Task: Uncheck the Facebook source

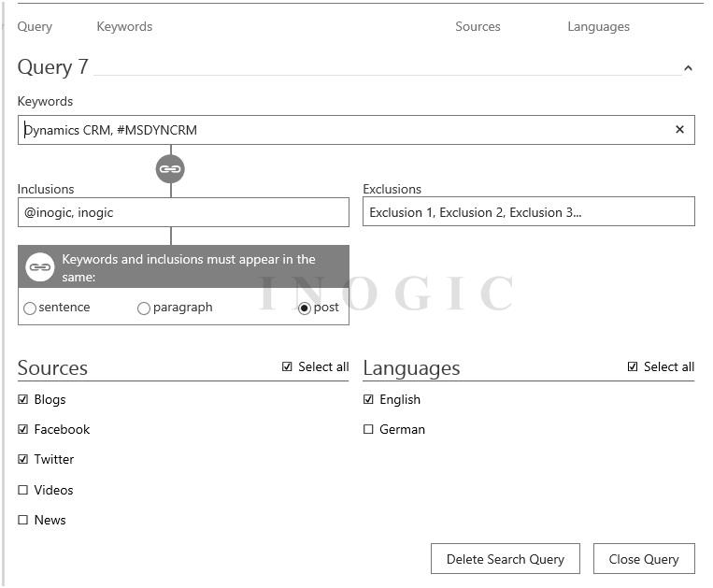Action: 22,429
